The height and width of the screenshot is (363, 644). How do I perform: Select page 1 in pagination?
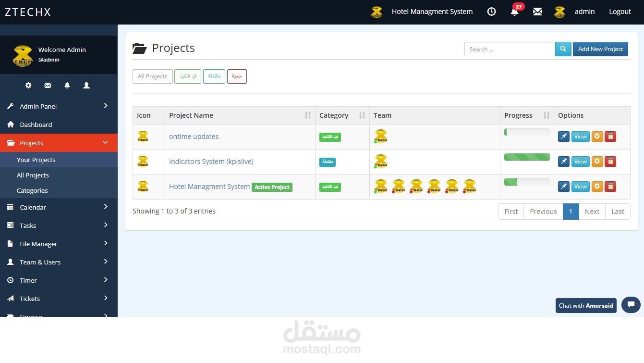pos(571,212)
